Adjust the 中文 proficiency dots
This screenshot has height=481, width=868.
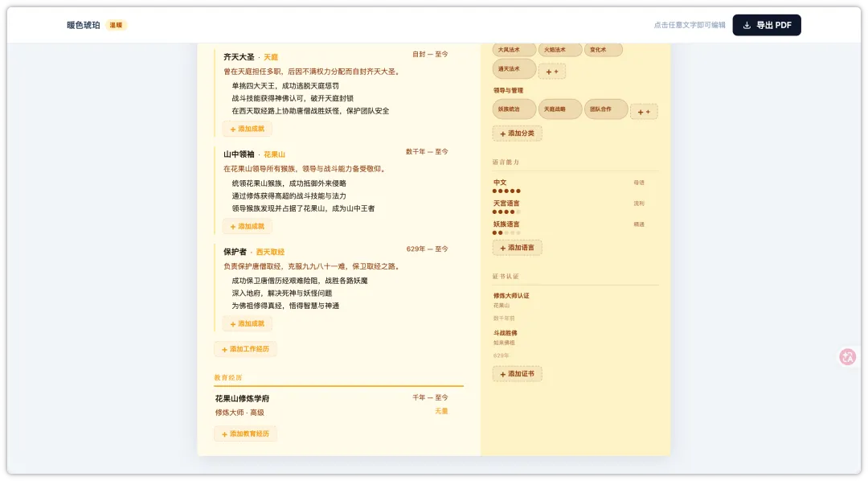506,191
